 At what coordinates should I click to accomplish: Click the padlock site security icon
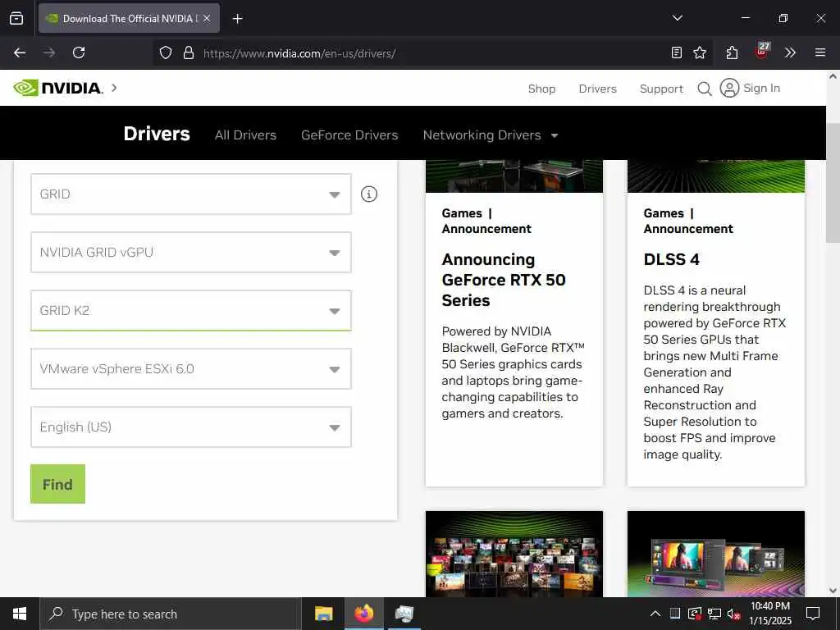(188, 53)
